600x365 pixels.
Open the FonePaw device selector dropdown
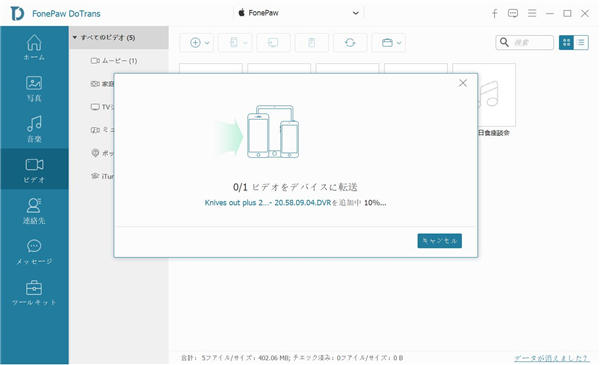(298, 13)
